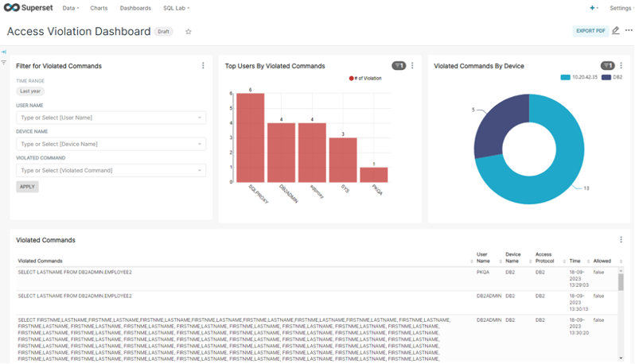The height and width of the screenshot is (364, 635).
Task: Open the Data menu
Action: coord(70,8)
